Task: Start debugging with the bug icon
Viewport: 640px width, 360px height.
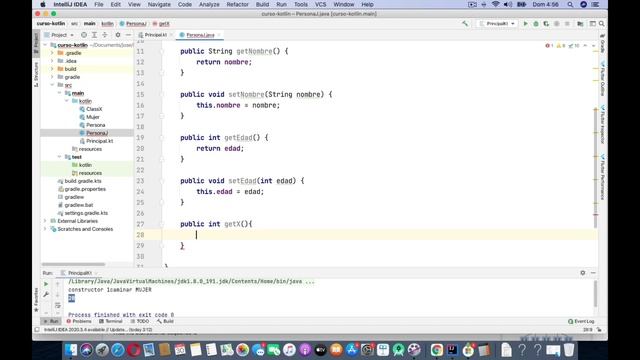Action: pyautogui.click(x=536, y=24)
